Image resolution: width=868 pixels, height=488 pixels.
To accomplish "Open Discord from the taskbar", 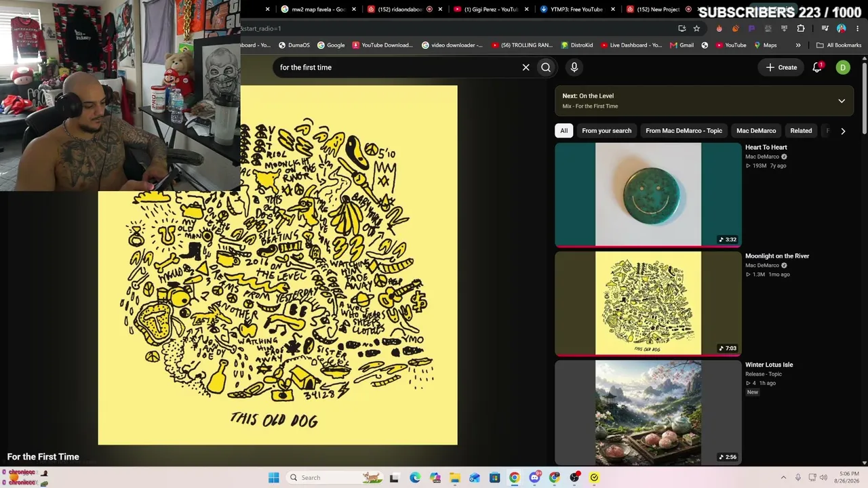I will tap(534, 478).
